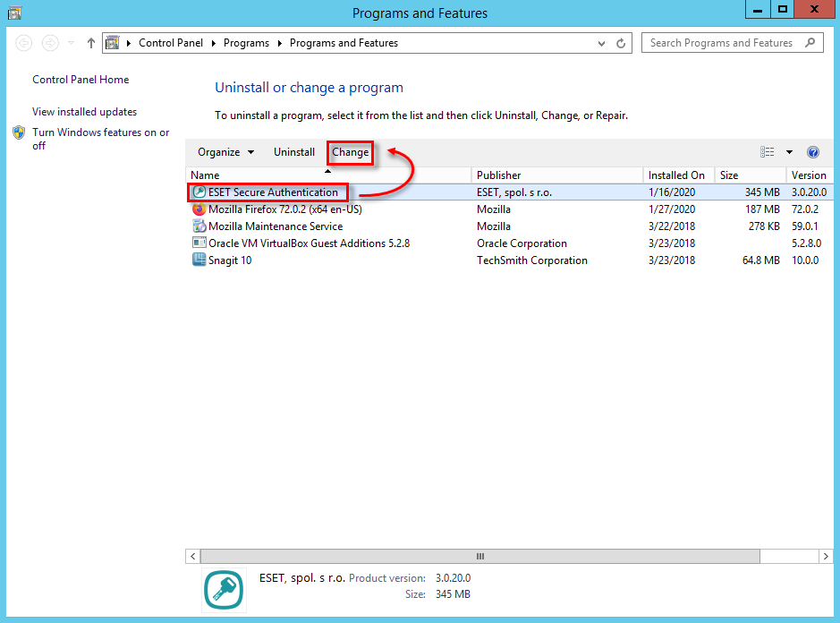Screen dimensions: 840x623
Task: Click the details view icon near the Help button
Action: coord(766,151)
